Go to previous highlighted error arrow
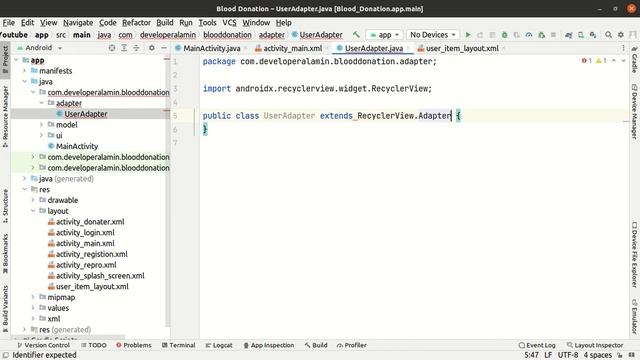Image resolution: width=640 pixels, height=360 pixels. (614, 60)
